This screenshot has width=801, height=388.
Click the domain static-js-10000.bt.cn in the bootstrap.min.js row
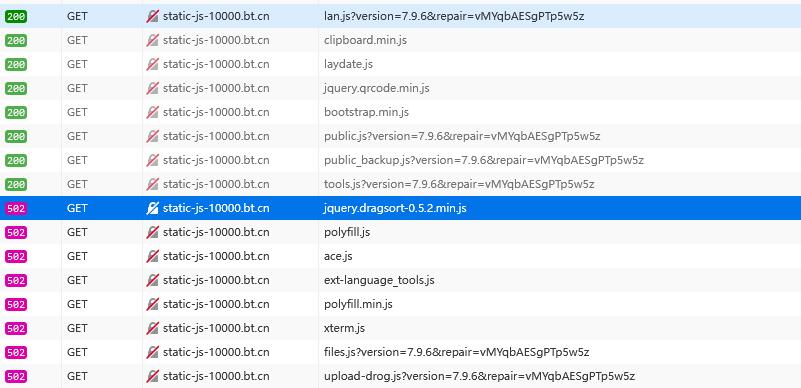[216, 112]
